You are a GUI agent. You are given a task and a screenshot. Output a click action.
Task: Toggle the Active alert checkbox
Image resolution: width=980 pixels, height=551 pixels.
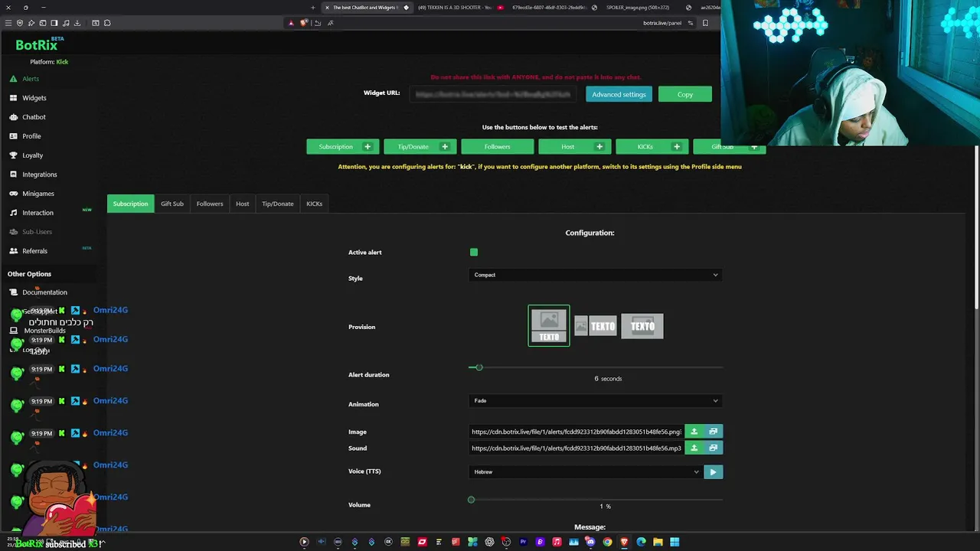coord(474,253)
